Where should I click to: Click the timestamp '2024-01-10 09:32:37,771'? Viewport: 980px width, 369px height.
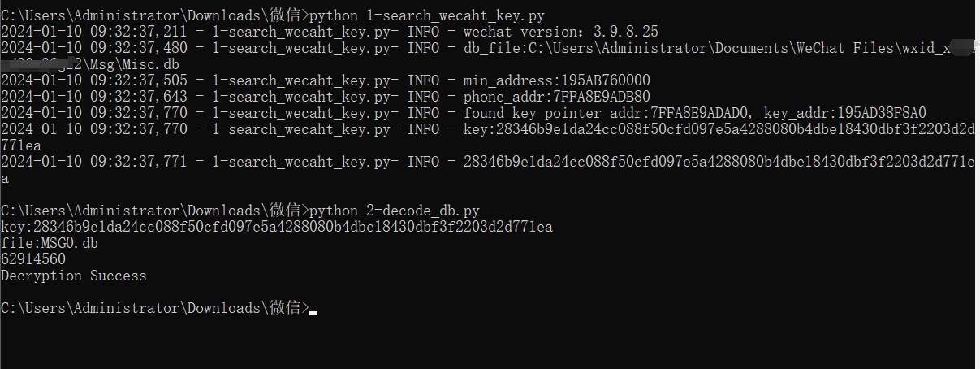click(x=94, y=162)
